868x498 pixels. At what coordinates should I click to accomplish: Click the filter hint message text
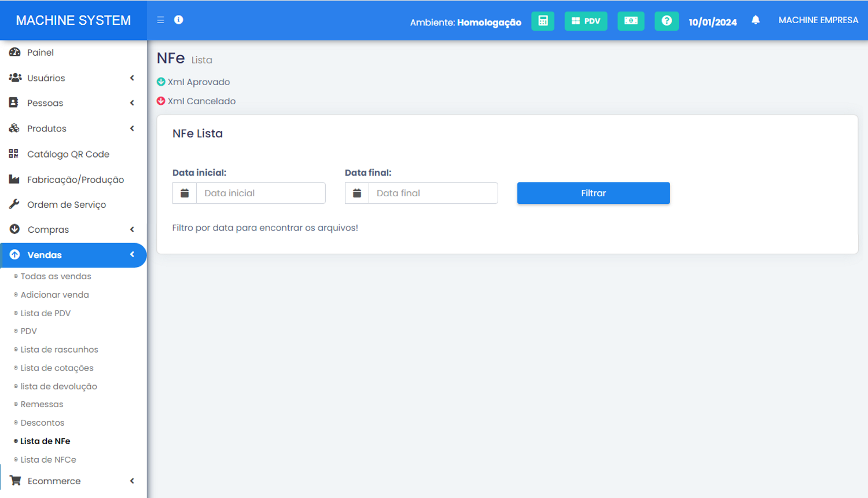[x=265, y=228]
